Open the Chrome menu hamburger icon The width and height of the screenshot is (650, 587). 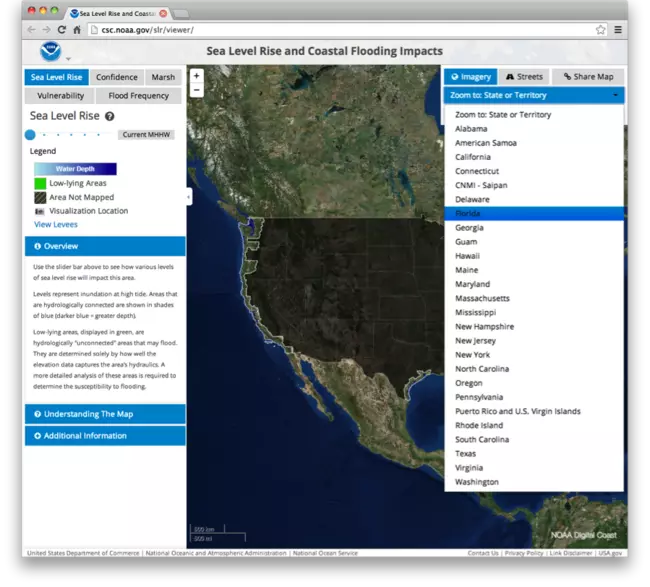click(619, 30)
